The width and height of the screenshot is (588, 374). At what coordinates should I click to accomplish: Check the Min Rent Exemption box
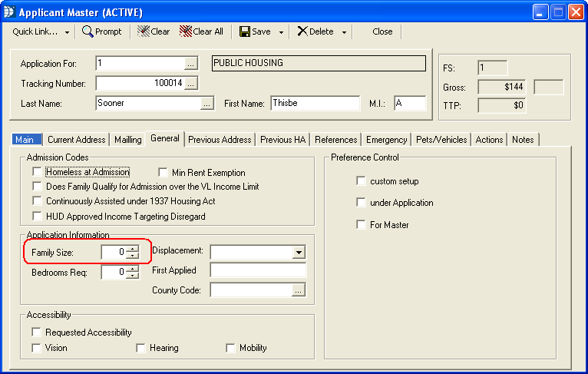click(163, 173)
